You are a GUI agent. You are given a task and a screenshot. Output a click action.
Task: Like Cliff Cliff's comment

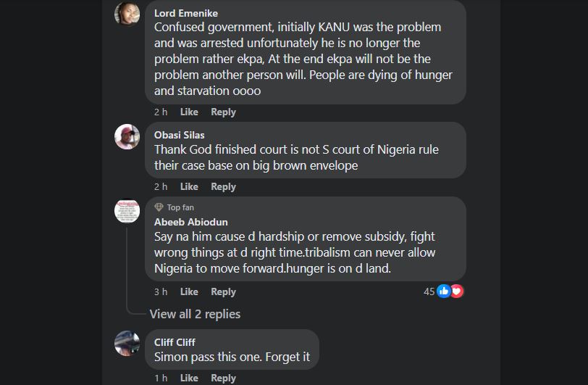coord(189,378)
